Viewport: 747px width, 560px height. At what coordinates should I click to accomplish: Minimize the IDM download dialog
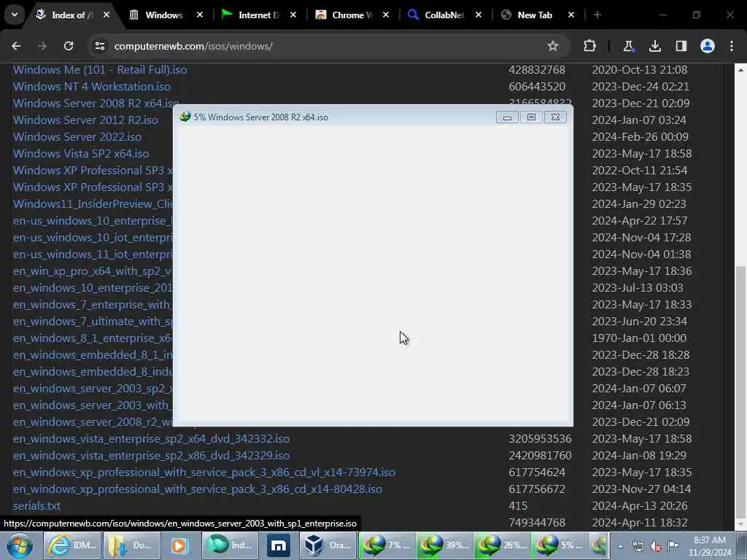507,117
